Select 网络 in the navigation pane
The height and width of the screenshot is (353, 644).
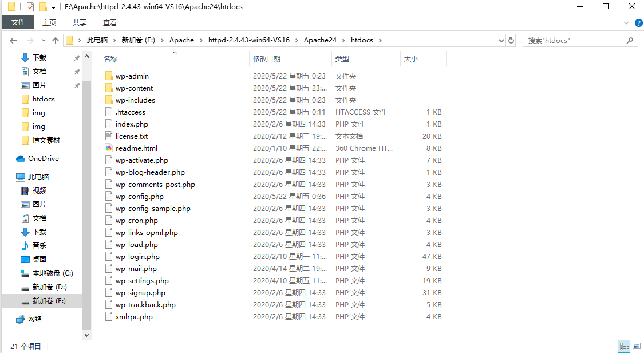pyautogui.click(x=35, y=319)
